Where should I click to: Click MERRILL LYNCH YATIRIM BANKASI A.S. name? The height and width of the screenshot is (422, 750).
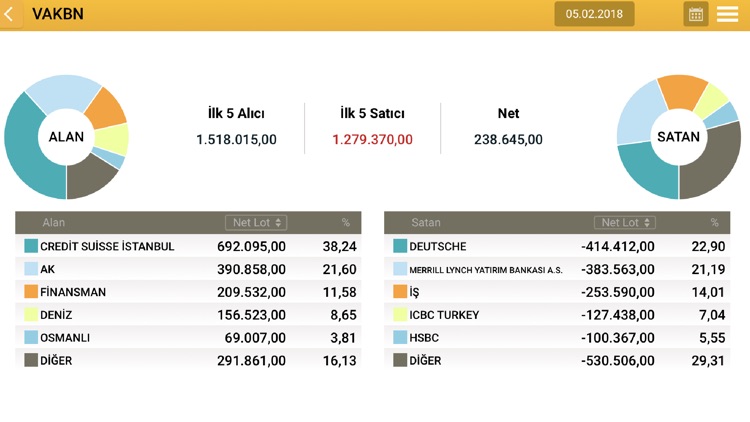pos(486,270)
